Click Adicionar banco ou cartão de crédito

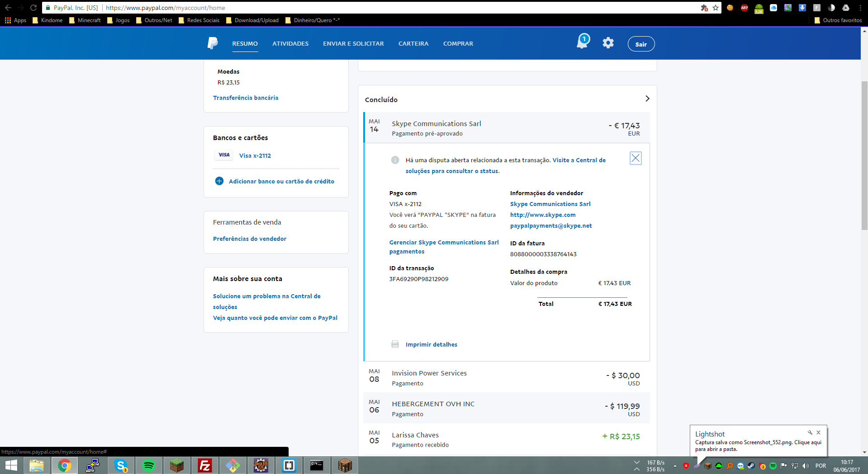(x=281, y=181)
